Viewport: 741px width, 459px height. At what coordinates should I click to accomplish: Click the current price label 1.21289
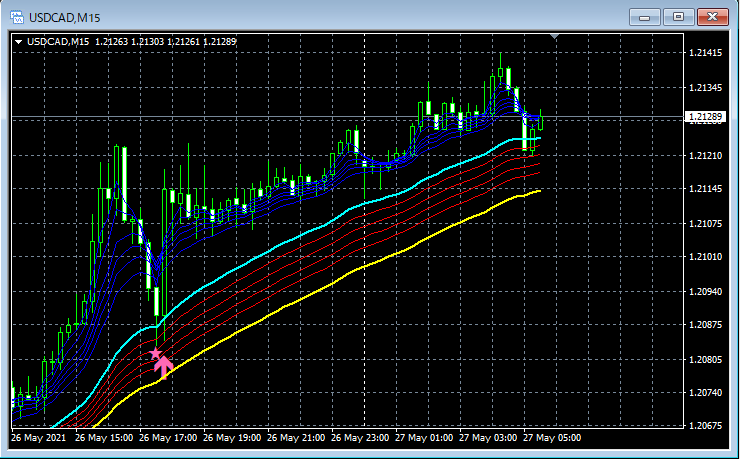click(705, 117)
